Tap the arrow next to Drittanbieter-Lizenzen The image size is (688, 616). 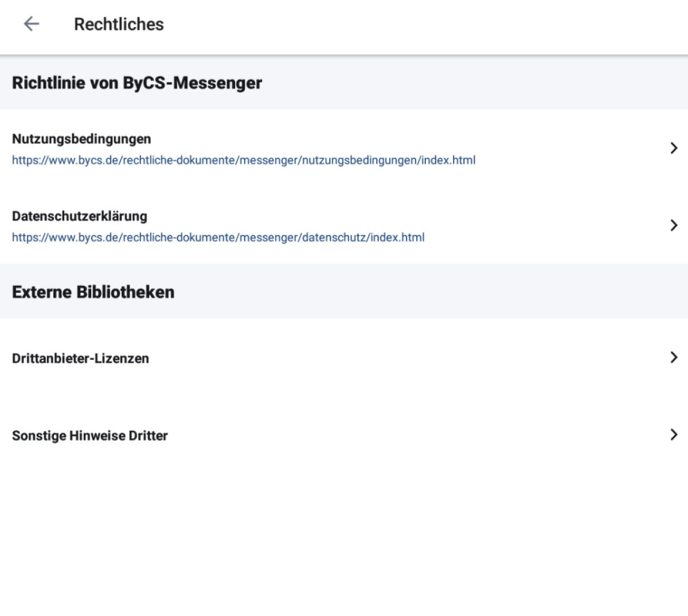pos(674,358)
